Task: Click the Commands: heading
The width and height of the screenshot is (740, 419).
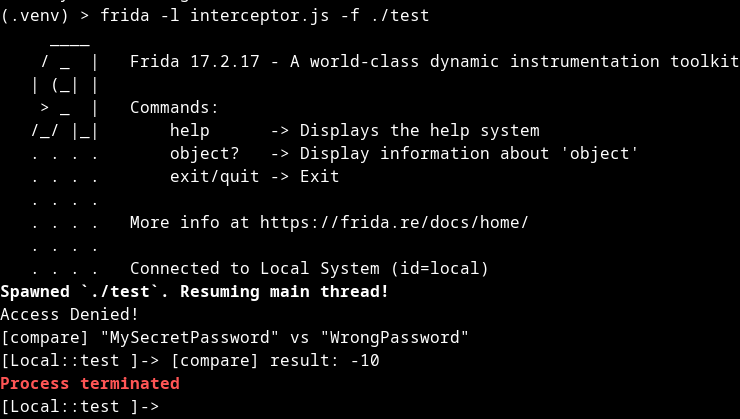Action: tap(174, 107)
